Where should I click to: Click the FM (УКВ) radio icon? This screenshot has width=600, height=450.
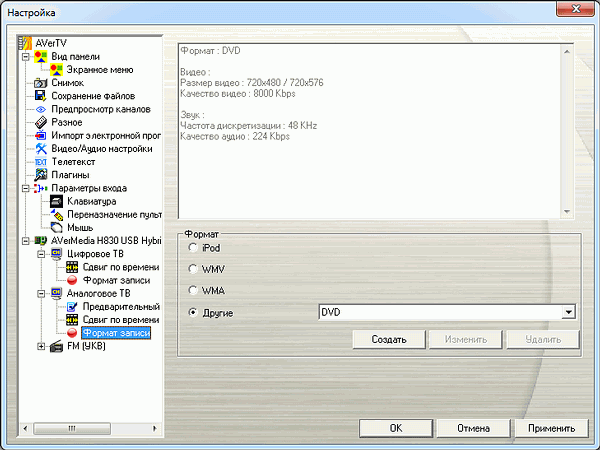56,346
